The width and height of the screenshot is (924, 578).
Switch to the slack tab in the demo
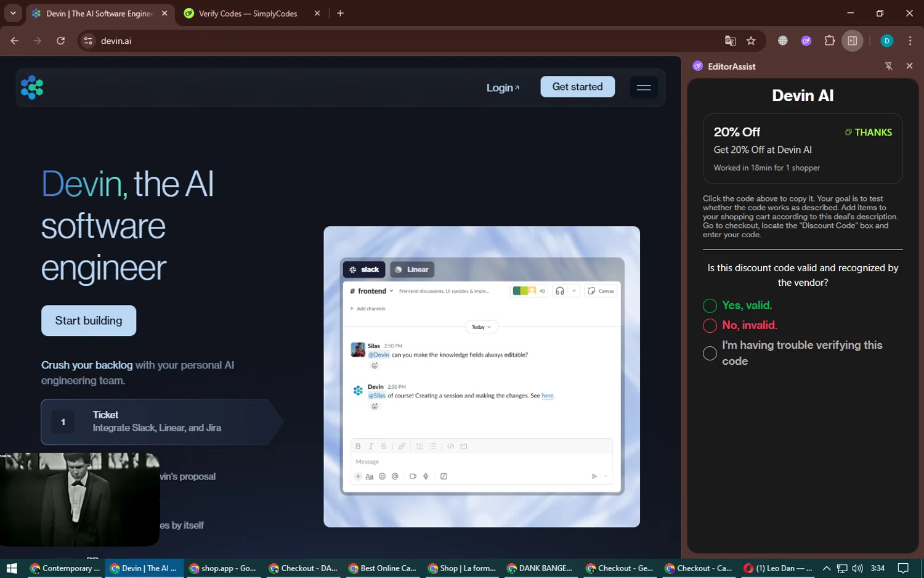364,269
